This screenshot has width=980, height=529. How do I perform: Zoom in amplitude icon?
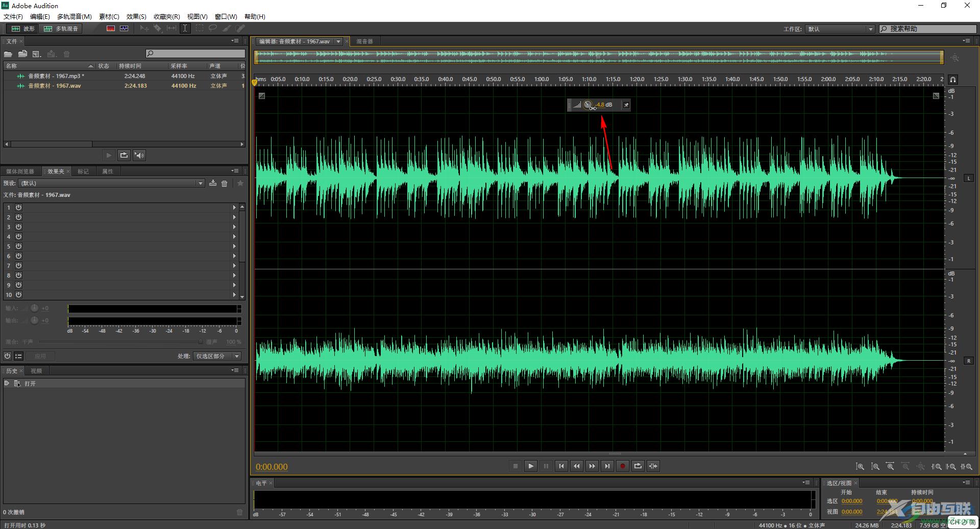860,467
